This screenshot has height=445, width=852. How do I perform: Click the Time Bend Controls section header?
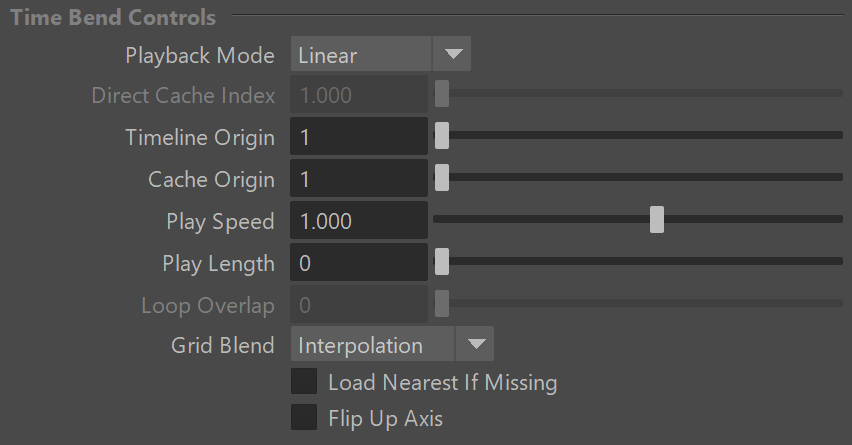pos(113,17)
